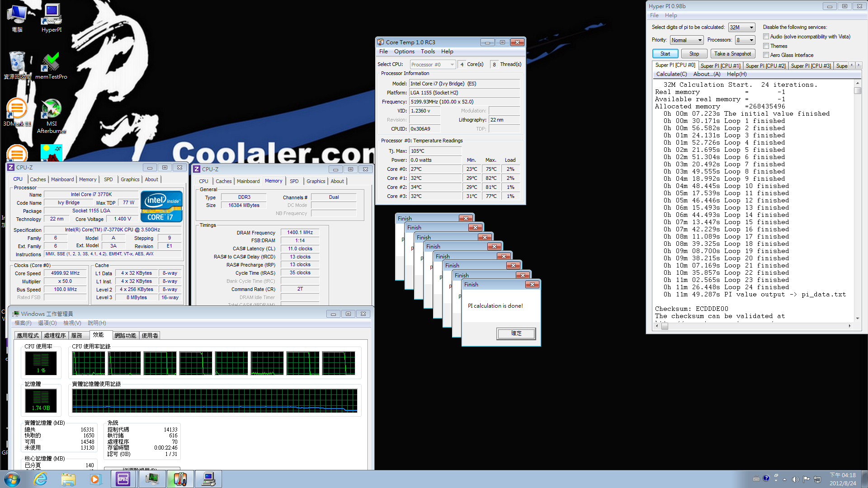The width and height of the screenshot is (868, 488).
Task: Click the Core Speed 4999.92 MHz value
Action: click(65, 273)
